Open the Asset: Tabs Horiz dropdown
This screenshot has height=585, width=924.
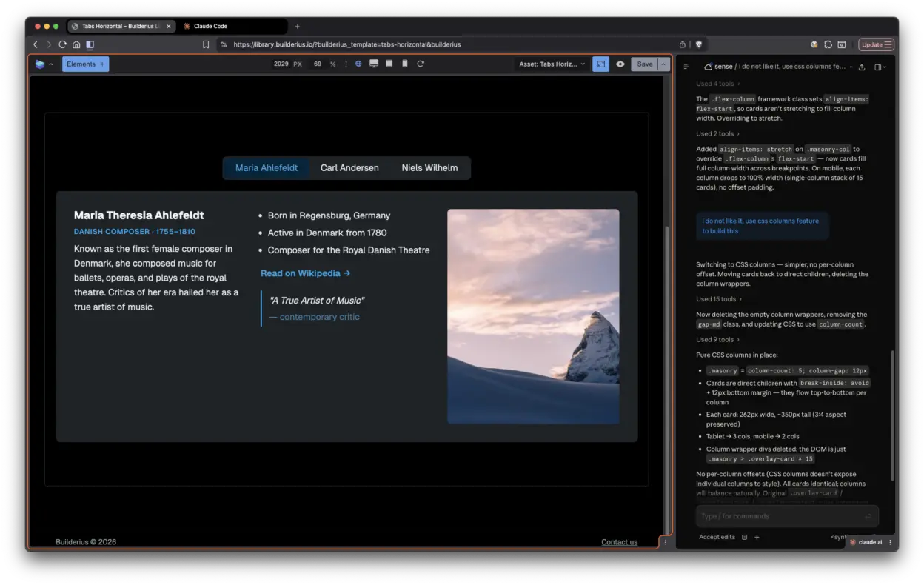[551, 64]
